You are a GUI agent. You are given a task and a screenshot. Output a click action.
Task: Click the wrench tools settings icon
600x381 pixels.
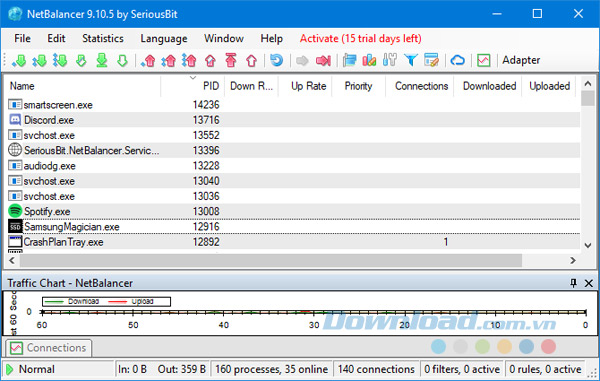(390, 60)
